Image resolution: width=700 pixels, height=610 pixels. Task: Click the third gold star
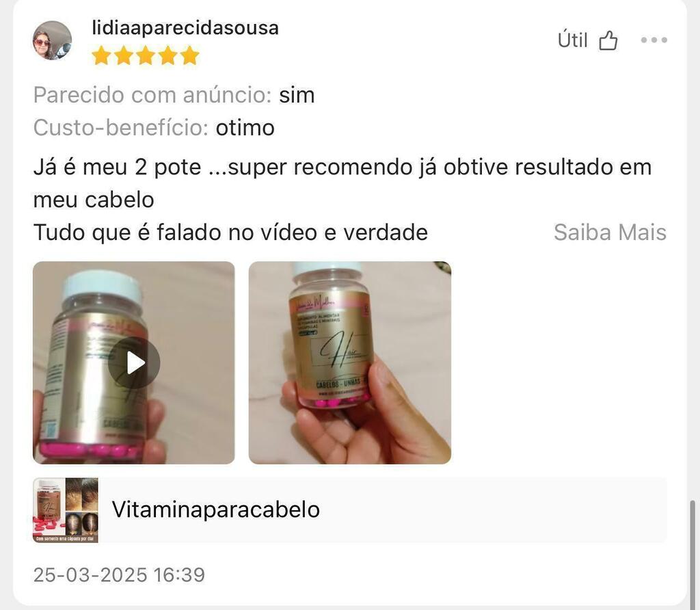pyautogui.click(x=146, y=56)
